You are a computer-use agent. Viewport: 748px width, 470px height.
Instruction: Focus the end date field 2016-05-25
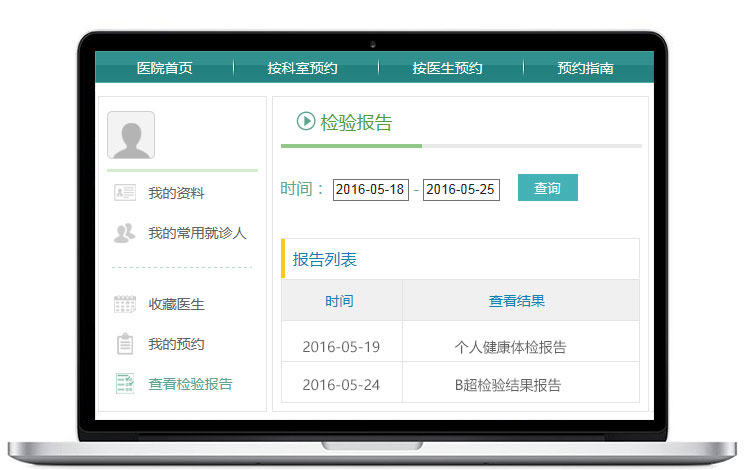(461, 189)
